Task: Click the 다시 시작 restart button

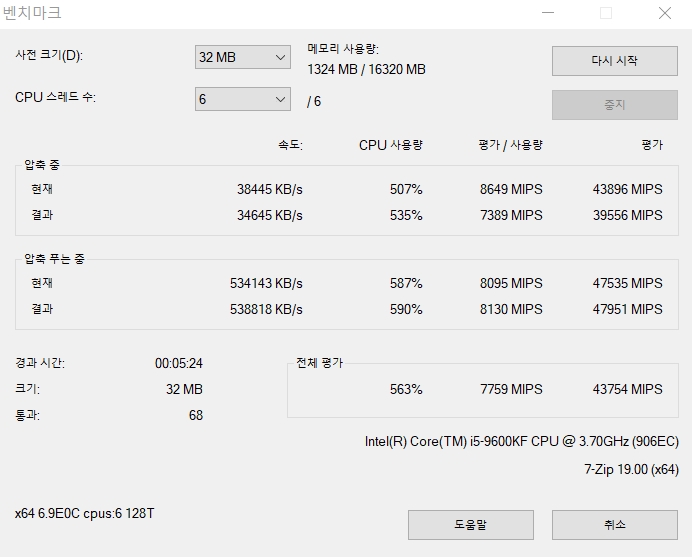Action: point(615,61)
